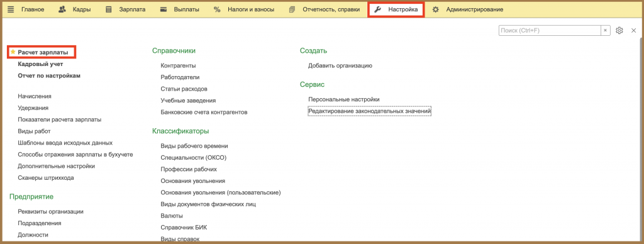This screenshot has height=244, width=644.
Task: Open the Подразделения list
Action: coord(40,223)
